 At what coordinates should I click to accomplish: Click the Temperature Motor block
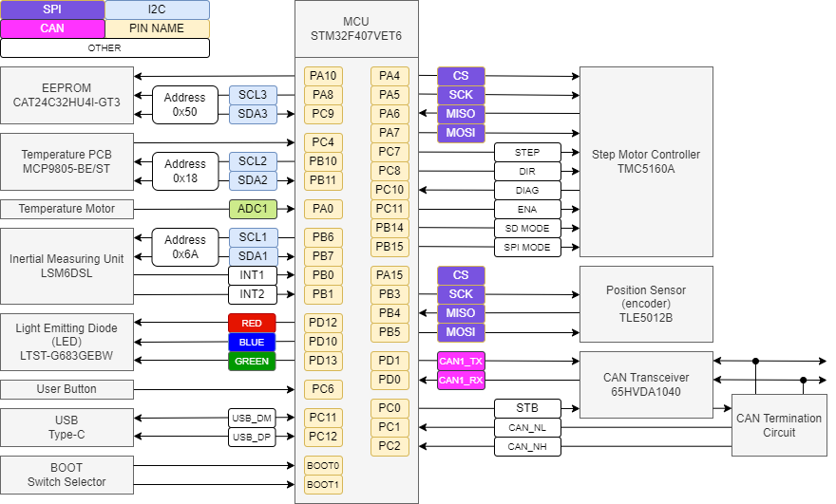point(66,209)
